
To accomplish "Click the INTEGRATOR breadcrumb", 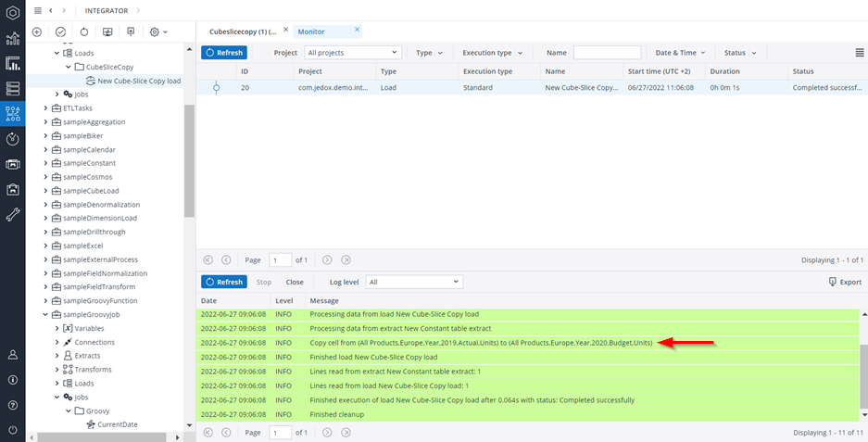I will coord(107,10).
